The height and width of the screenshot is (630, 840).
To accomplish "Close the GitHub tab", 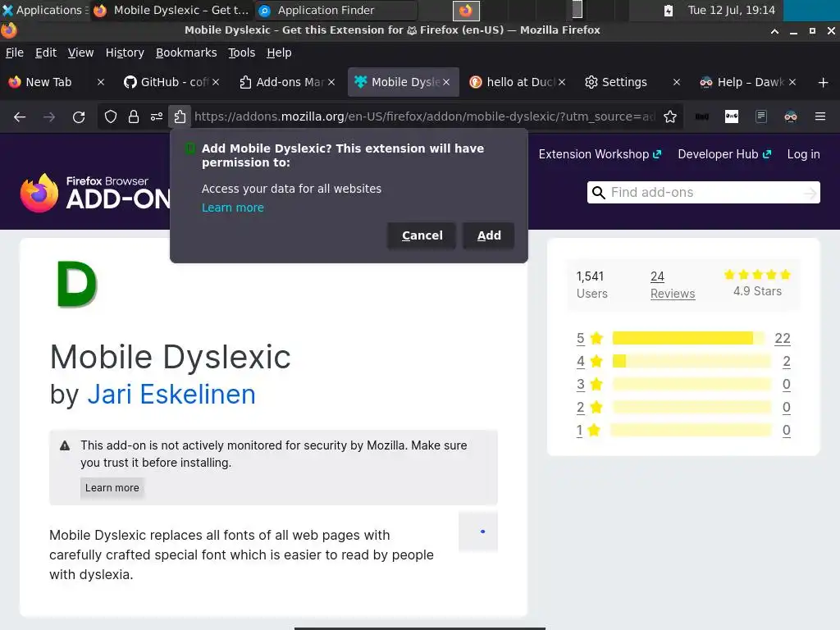I will pyautogui.click(x=216, y=82).
